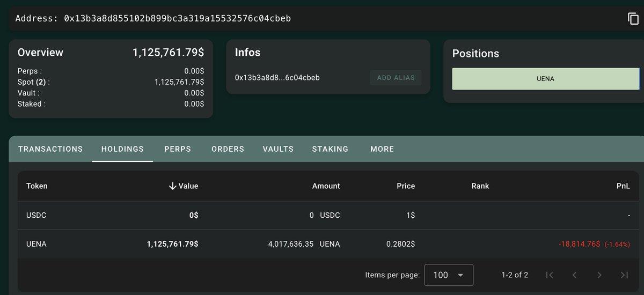Click the shortened address 0x13b3a8d8...6c04cbeb

click(x=277, y=78)
